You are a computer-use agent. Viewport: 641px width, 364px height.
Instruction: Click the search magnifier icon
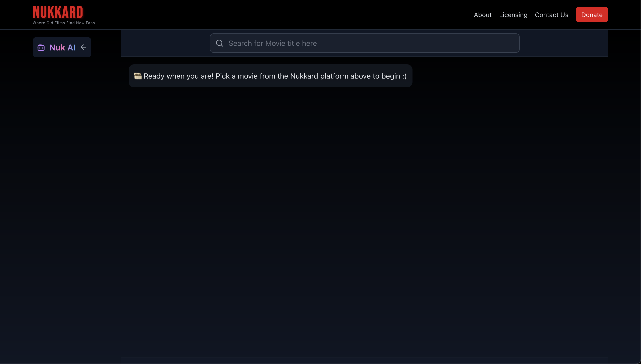click(x=220, y=43)
